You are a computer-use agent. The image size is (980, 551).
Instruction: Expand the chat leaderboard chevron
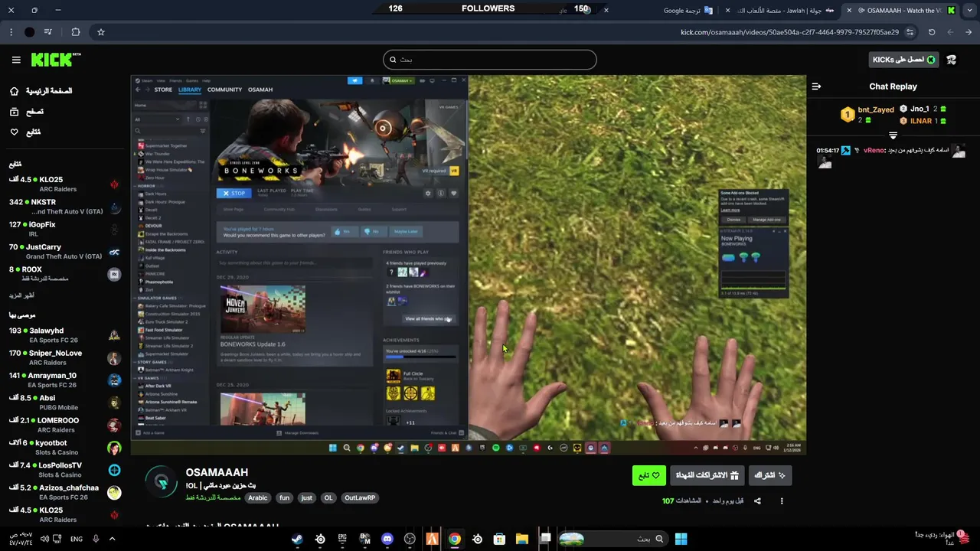coord(893,135)
